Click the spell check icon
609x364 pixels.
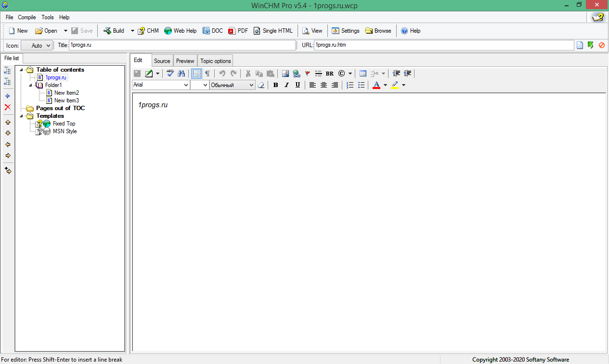click(x=170, y=74)
